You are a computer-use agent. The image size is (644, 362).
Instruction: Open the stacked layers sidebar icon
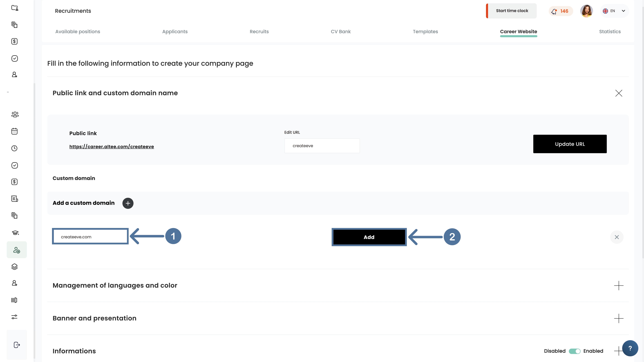click(14, 267)
